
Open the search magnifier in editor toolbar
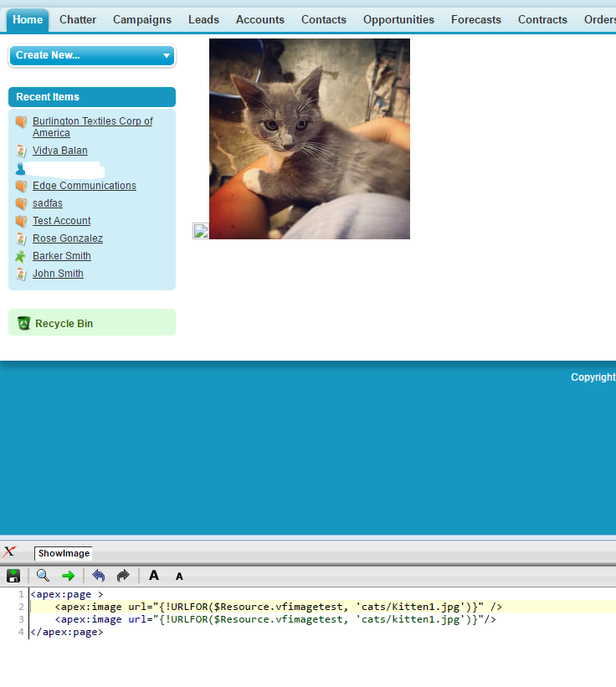pyautogui.click(x=43, y=576)
